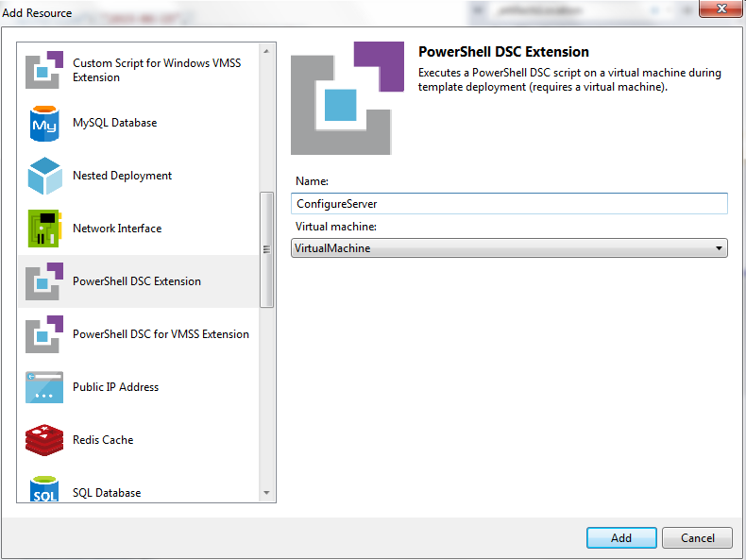Select the "Public IP Address" list label

tap(115, 387)
